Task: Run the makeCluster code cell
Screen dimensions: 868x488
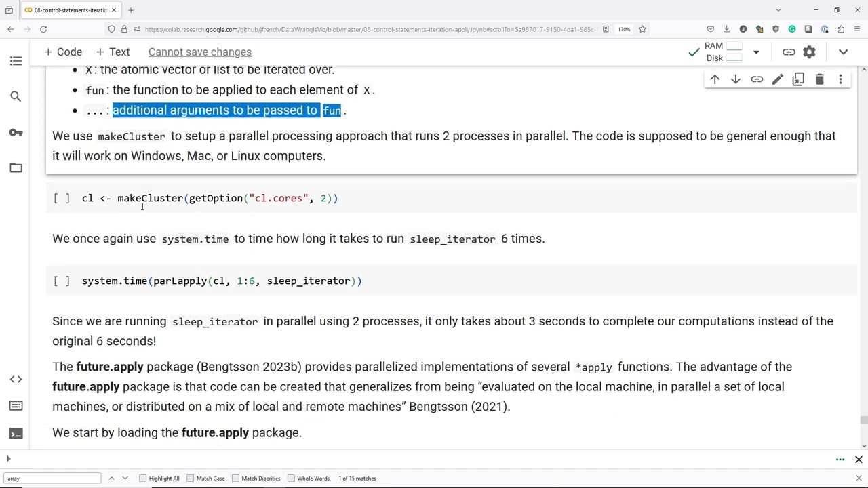Action: pyautogui.click(x=62, y=198)
